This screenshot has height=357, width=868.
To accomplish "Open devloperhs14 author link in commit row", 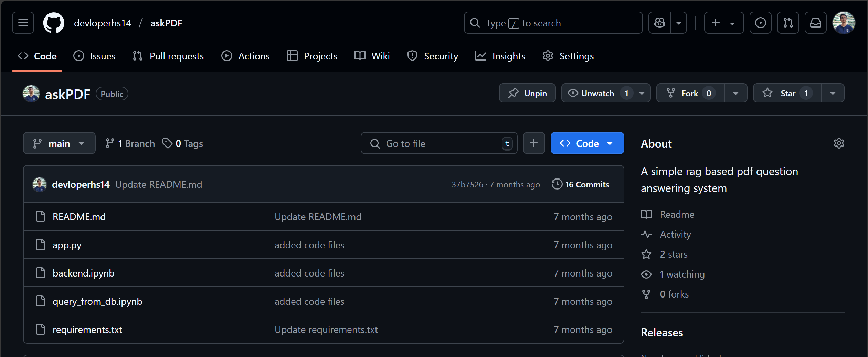I will point(81,184).
